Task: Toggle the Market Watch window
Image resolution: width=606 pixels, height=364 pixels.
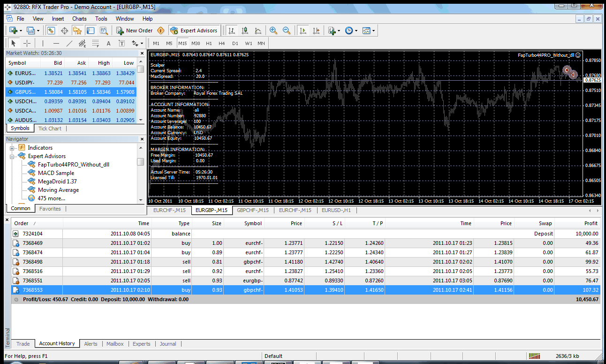Action: pos(51,30)
